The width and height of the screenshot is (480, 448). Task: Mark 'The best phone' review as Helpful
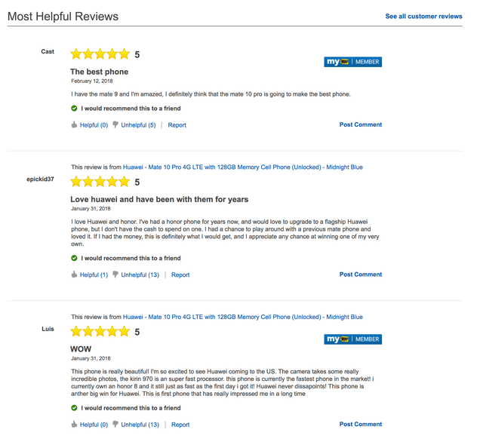click(94, 125)
